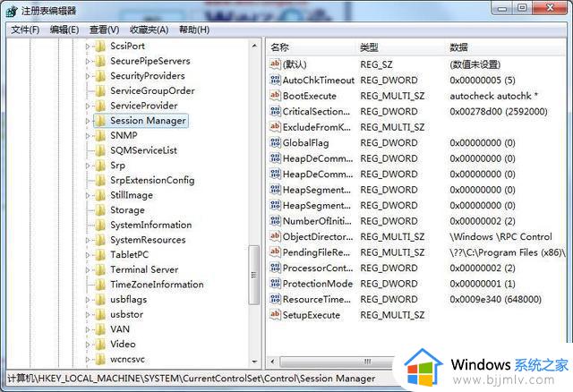Close the Registry Editor window
Viewport: 573px width, 392px height.
[x=550, y=8]
